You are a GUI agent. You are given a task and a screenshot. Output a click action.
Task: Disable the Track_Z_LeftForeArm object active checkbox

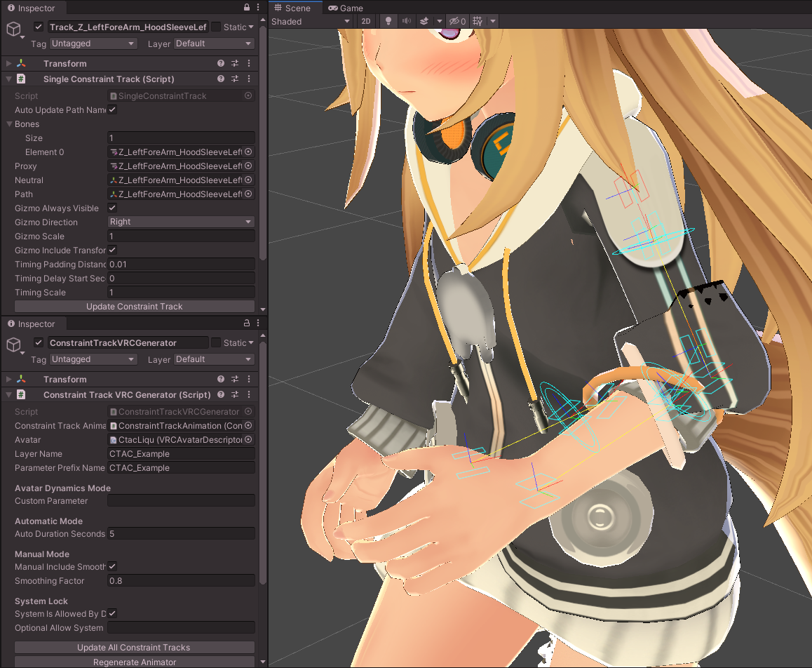[39, 27]
